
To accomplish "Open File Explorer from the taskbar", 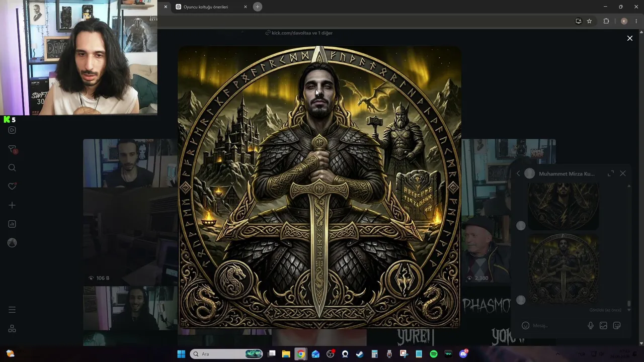I will (x=286, y=354).
